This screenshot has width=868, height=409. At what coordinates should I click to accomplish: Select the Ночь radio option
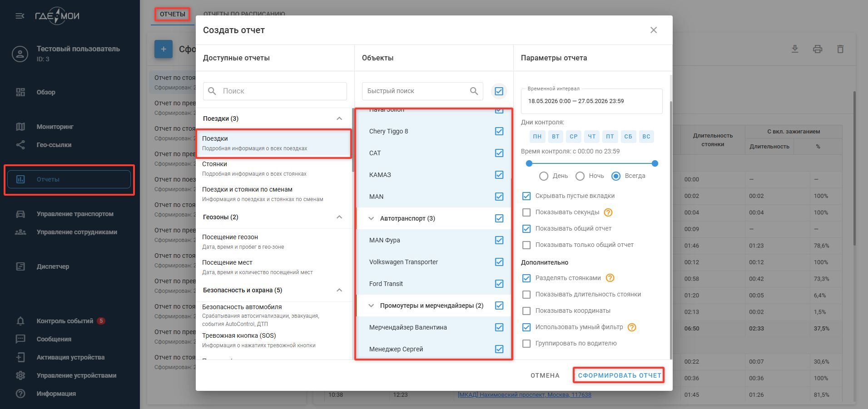(580, 176)
